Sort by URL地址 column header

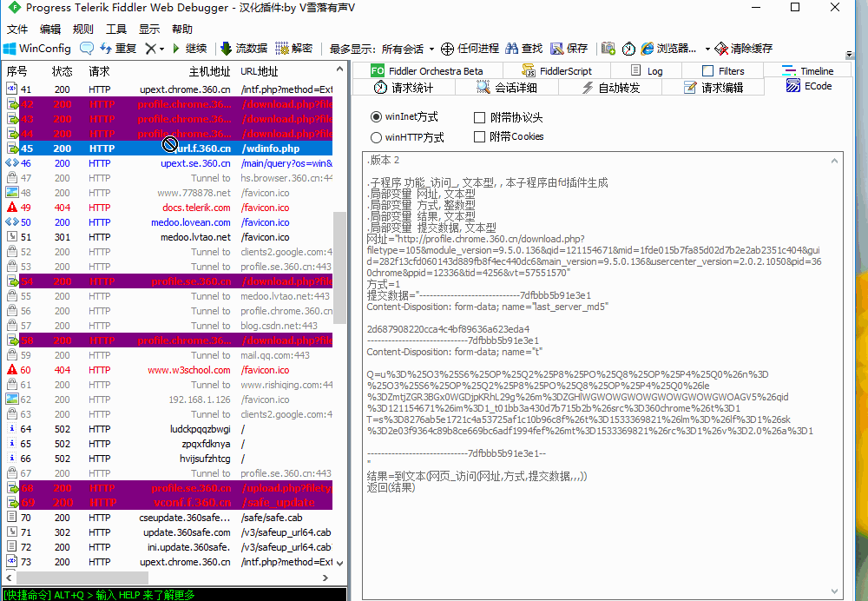[x=259, y=71]
